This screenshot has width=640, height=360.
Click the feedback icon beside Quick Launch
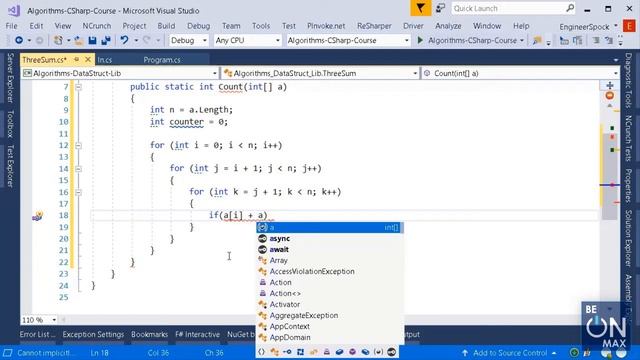pyautogui.click(x=440, y=8)
